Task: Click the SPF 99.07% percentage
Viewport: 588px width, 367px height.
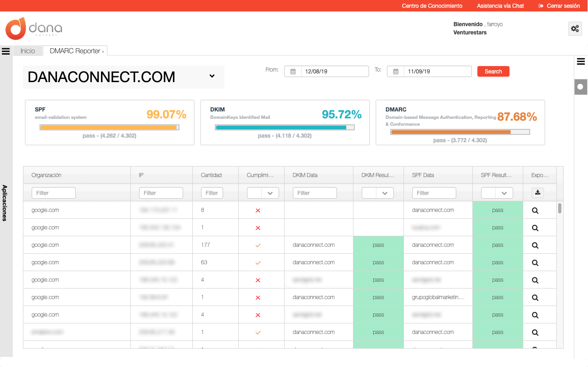Action: [166, 114]
